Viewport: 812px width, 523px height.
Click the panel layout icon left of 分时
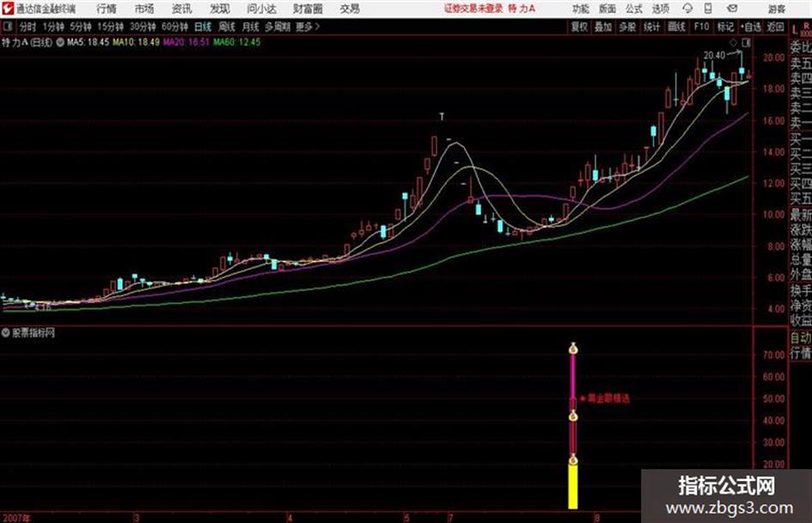[7, 27]
